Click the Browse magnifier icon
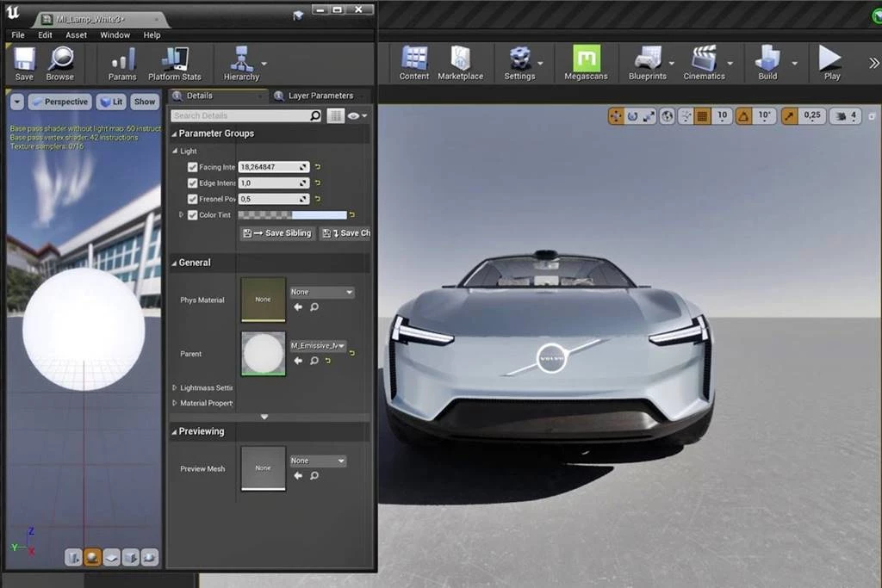 (x=60, y=60)
